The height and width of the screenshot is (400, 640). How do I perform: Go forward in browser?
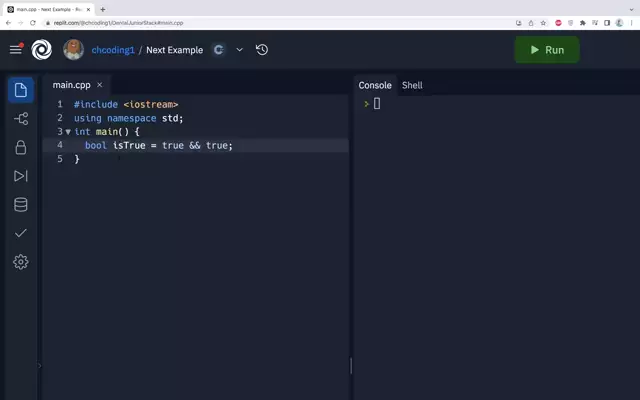[x=20, y=23]
